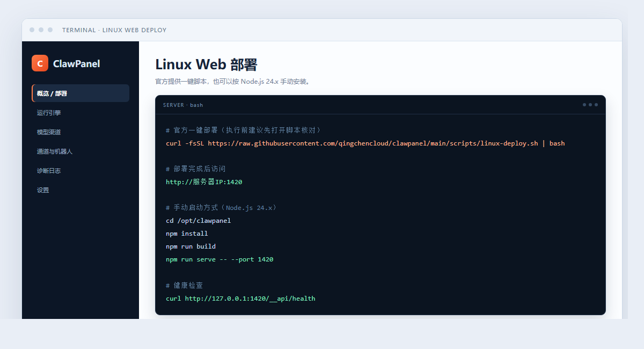This screenshot has width=644, height=349.
Task: Click the SERVER · bash label
Action: click(x=183, y=105)
